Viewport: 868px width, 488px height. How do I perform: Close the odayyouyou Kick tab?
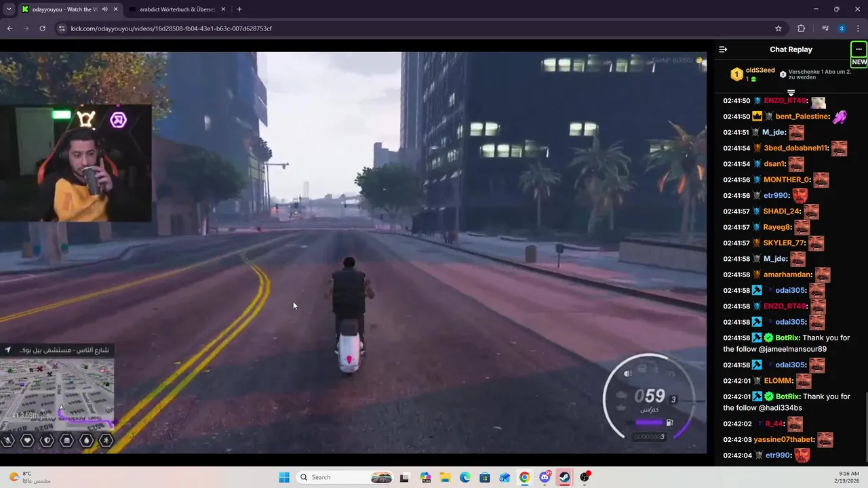[116, 9]
